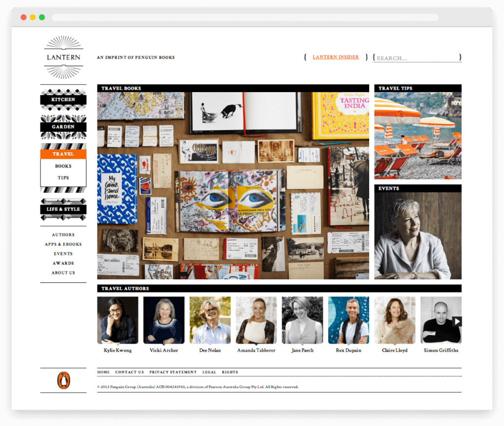Open Contact Us footer link

pyautogui.click(x=129, y=372)
